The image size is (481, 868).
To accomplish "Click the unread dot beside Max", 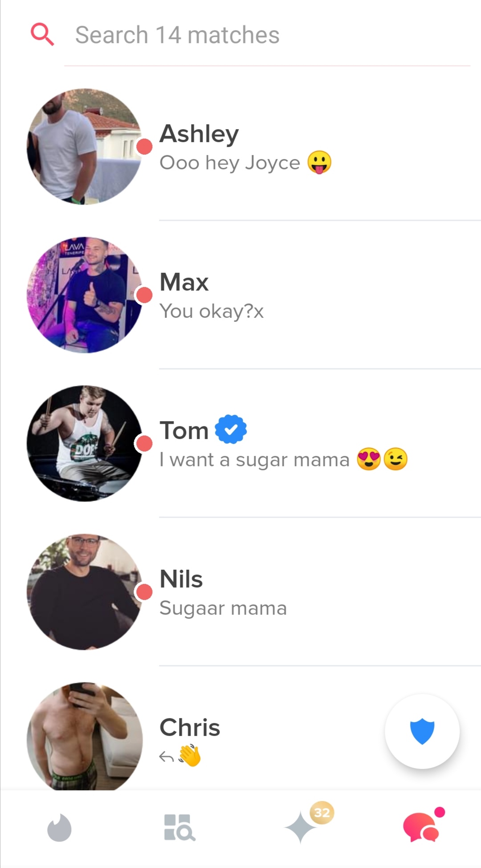I will tap(144, 295).
